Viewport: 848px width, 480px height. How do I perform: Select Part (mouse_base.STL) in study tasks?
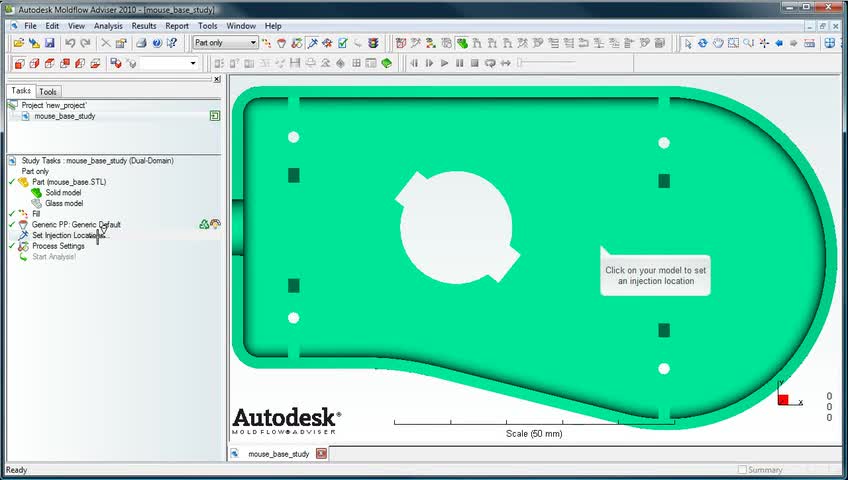point(69,182)
